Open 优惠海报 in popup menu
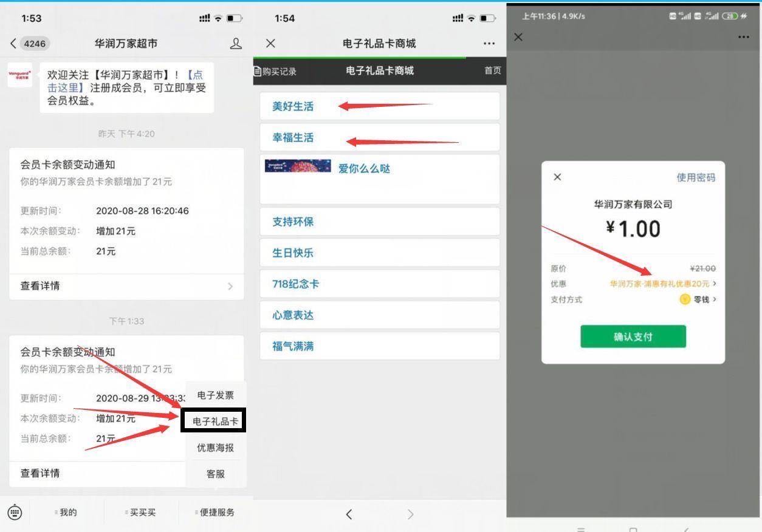This screenshot has height=532, width=762. [216, 448]
